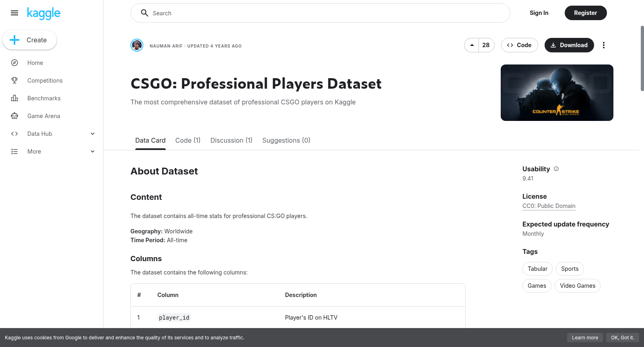The image size is (644, 347).
Task: Expand the Data Hub sidebar section
Action: (x=93, y=134)
